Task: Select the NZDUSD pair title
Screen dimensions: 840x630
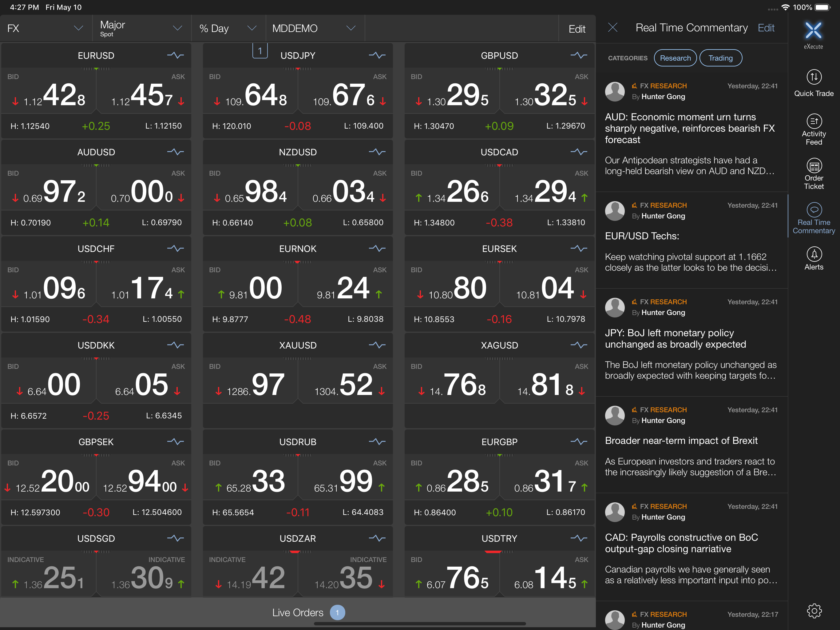Action: 298,152
